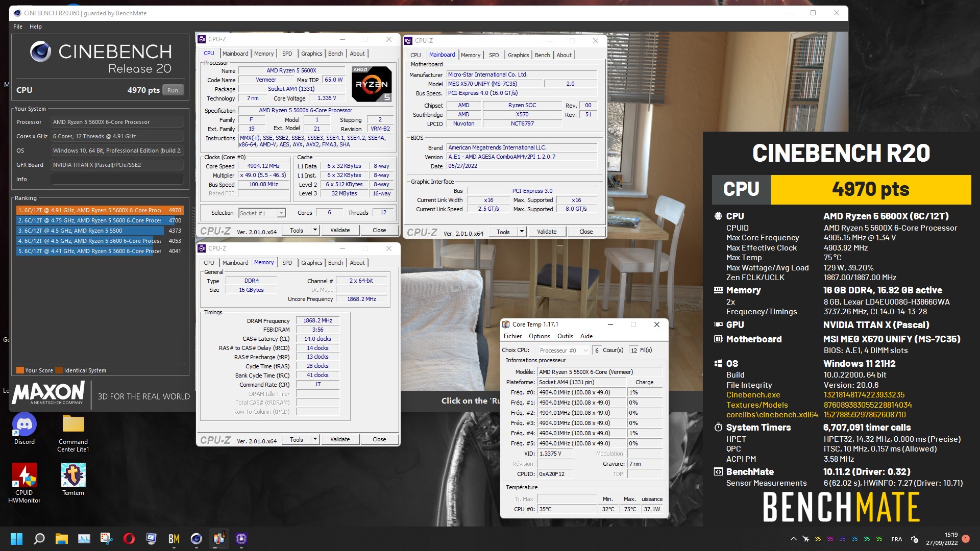
Task: Switch to SPD tab in CPU-Z CPU window
Action: tap(287, 54)
